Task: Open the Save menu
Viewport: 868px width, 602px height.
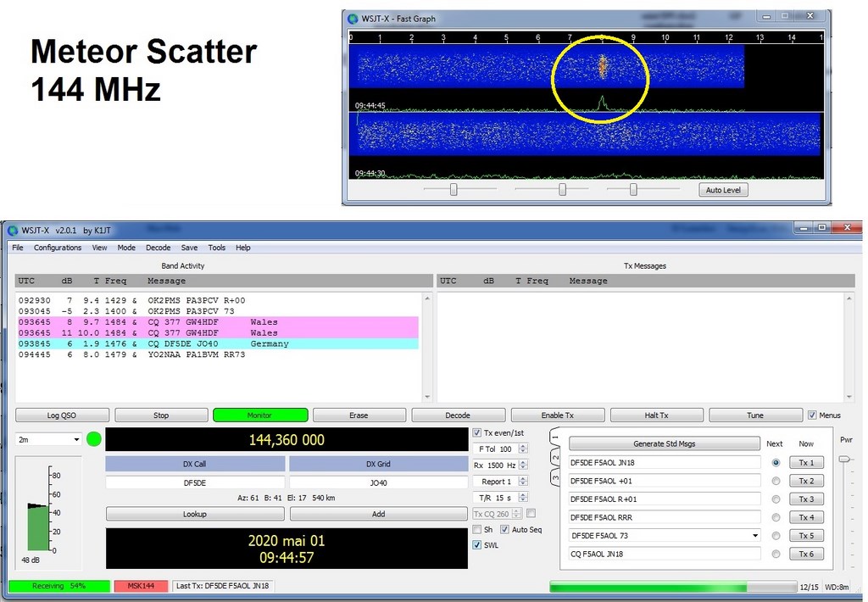Action: (189, 248)
